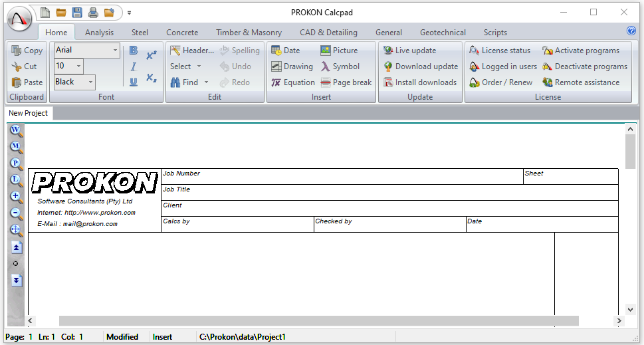Click the pan/move magnifier icon
This screenshot has height=345, width=644.
(16, 229)
